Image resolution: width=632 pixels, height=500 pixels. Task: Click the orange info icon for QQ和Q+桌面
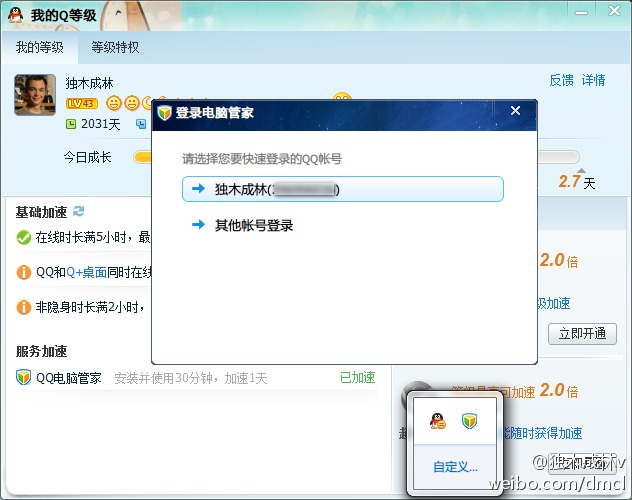tap(24, 272)
